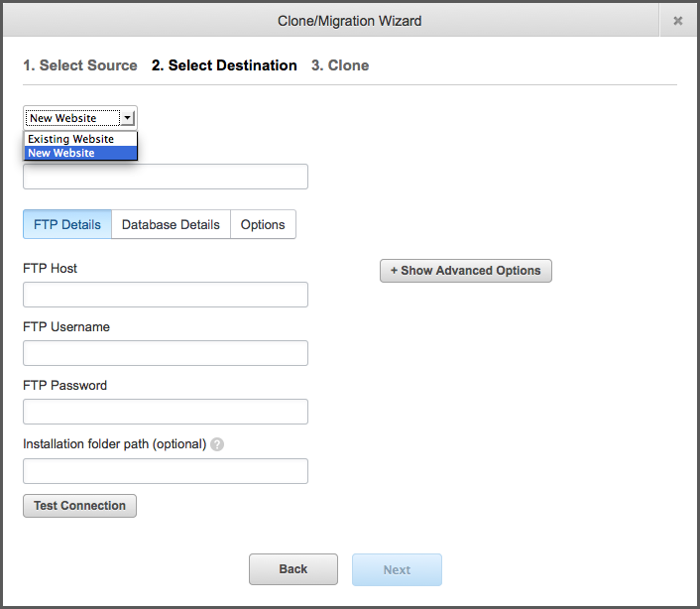Click the text field below the website dropdown
The image size is (700, 609).
coord(166,177)
